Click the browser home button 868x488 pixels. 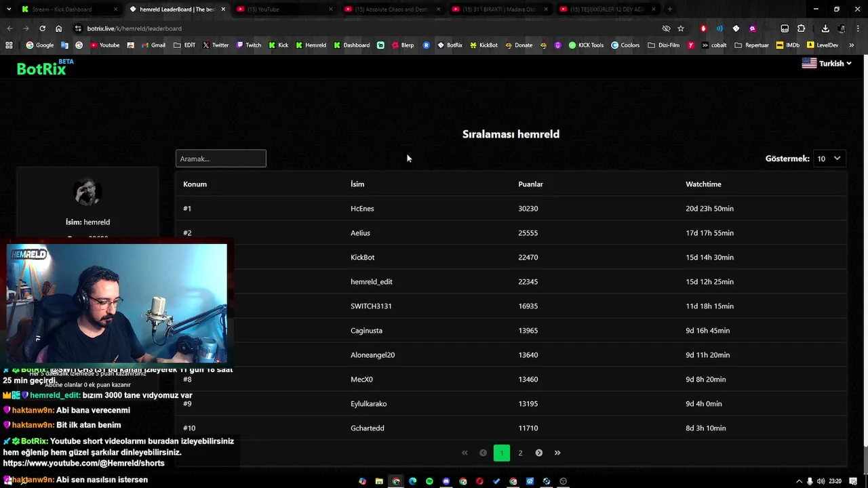58,28
